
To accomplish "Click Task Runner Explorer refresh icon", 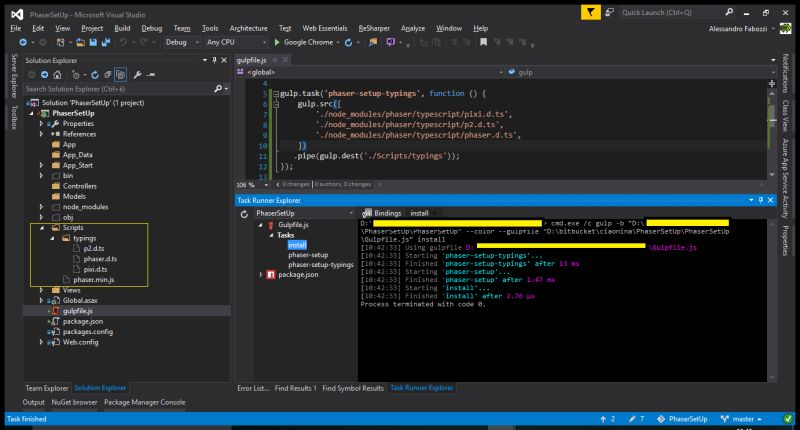I will 244,214.
